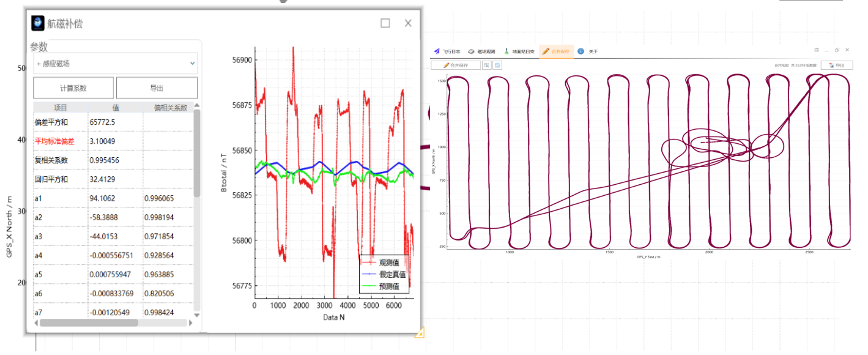Click 导出 in the 航磁补偿 dialog
The height and width of the screenshot is (355, 868).
pyautogui.click(x=157, y=88)
